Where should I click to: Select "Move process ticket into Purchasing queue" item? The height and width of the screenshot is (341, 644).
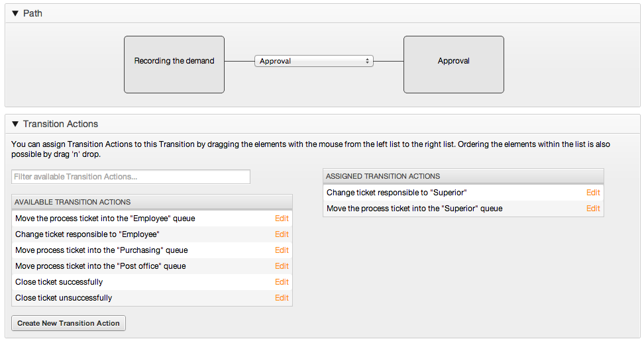coord(101,250)
